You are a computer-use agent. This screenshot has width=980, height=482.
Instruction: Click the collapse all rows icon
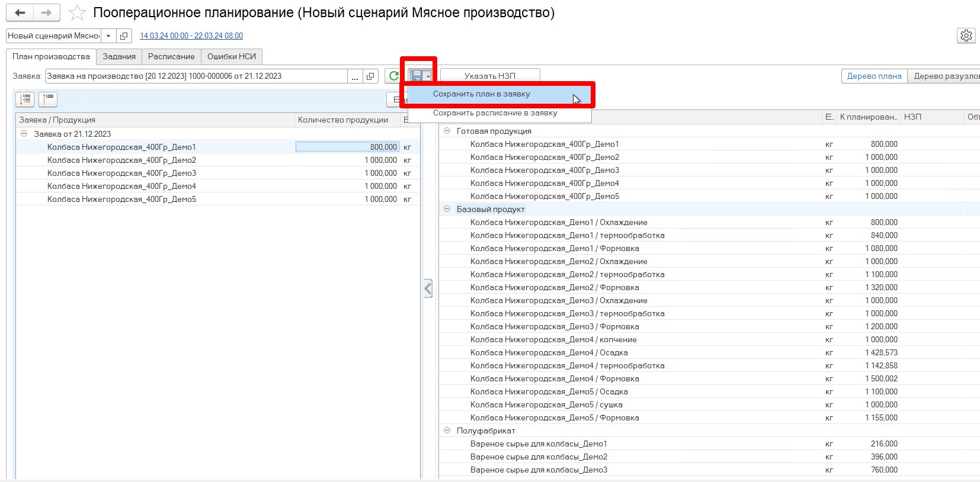point(47,99)
